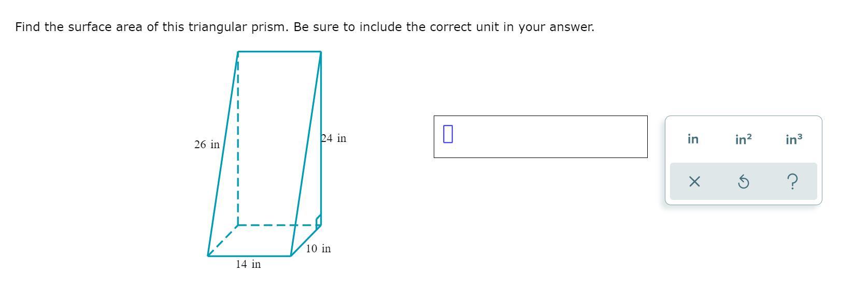Click the "14 in" base label
The width and height of the screenshot is (868, 287).
[248, 264]
